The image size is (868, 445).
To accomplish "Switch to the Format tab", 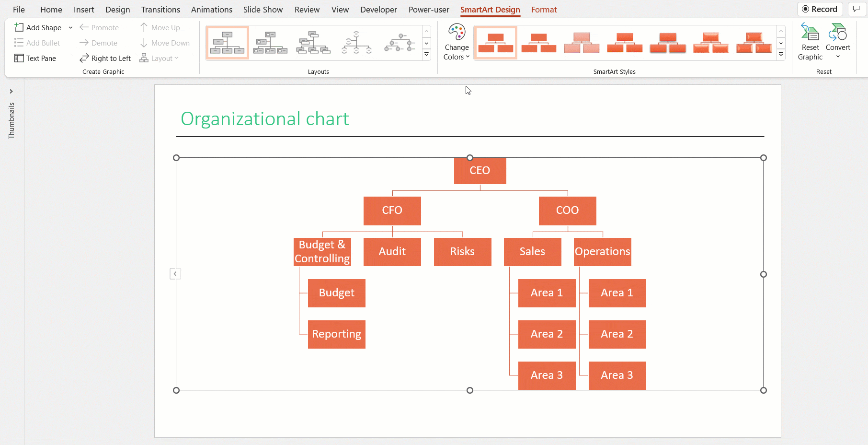I will [544, 10].
